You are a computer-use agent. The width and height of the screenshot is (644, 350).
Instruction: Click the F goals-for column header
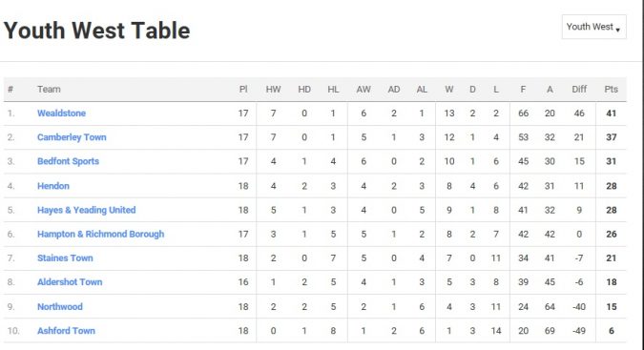pyautogui.click(x=523, y=90)
